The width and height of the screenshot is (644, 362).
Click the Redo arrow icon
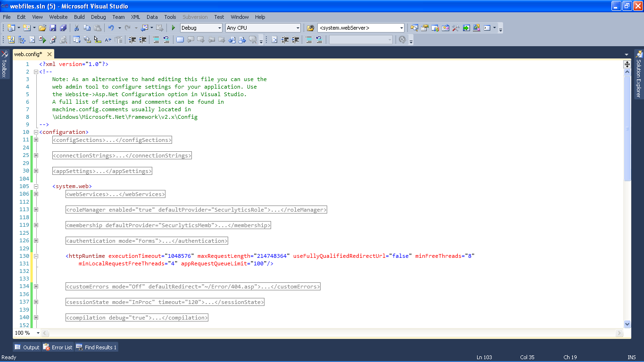127,28
